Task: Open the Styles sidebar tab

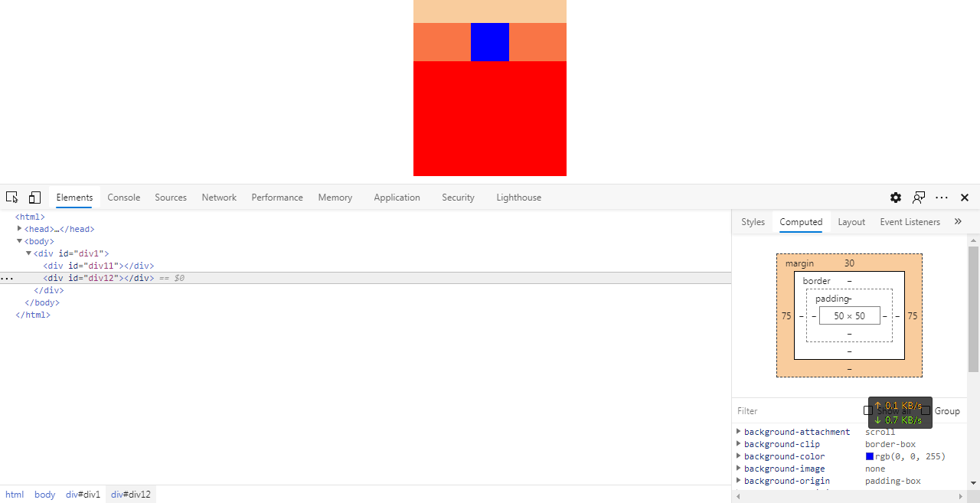Action: coord(753,222)
